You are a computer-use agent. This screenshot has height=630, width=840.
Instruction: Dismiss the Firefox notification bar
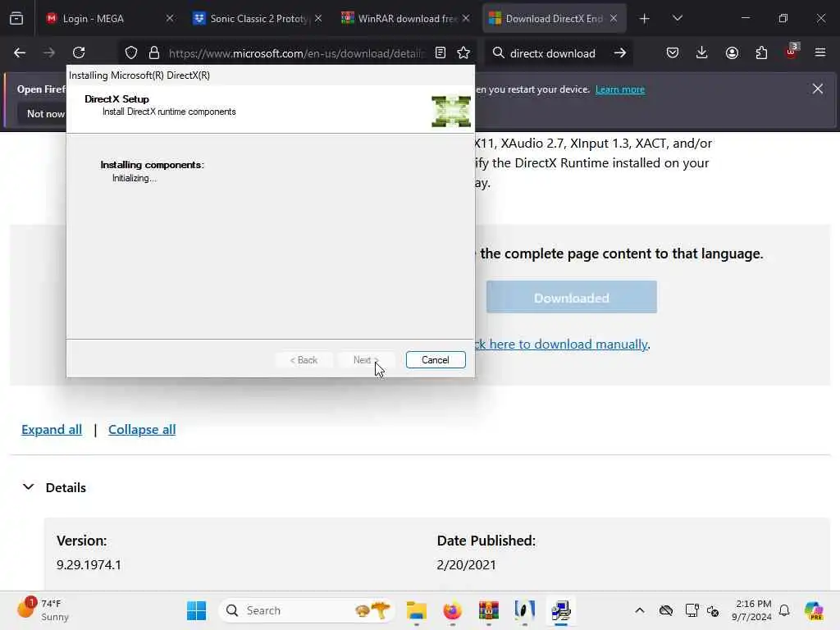pyautogui.click(x=818, y=89)
